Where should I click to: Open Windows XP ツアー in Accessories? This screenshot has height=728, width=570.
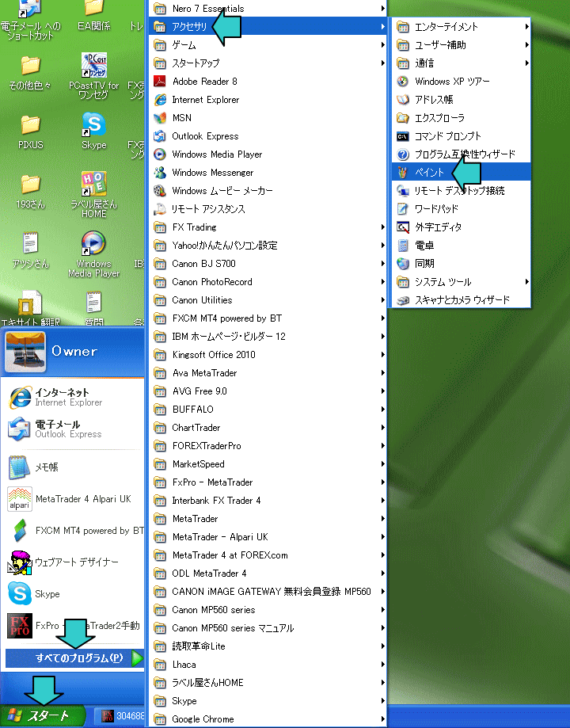(461, 82)
